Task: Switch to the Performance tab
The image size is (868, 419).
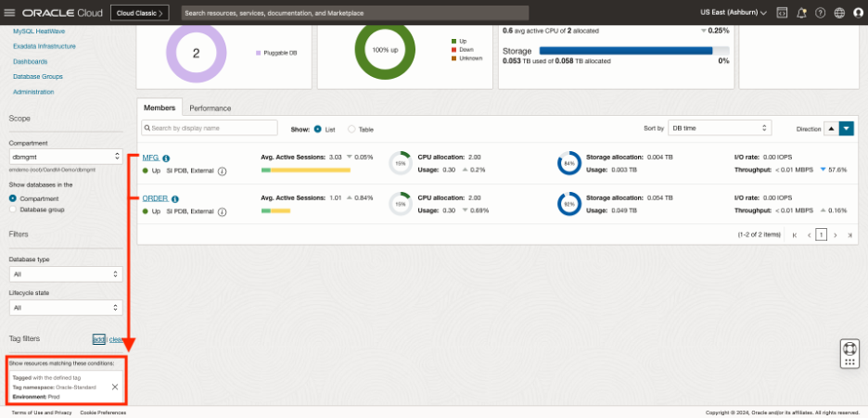Action: point(211,108)
